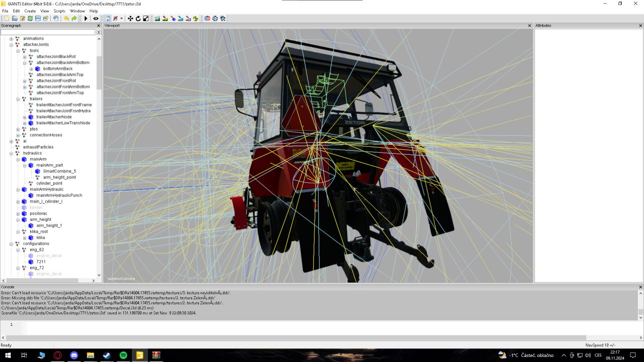Open Steam from the taskbar
This screenshot has width=644, height=362.
(107, 355)
